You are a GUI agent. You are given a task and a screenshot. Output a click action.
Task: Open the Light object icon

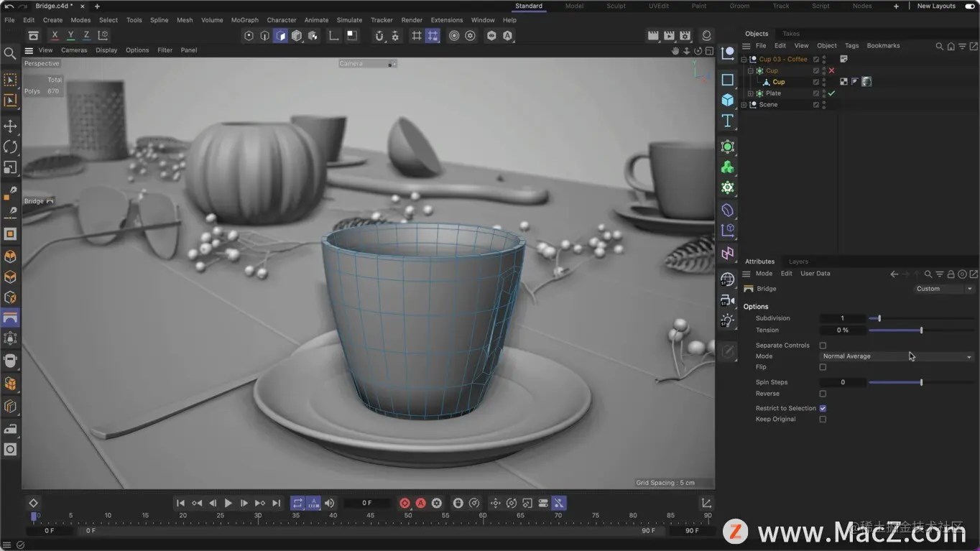[728, 320]
